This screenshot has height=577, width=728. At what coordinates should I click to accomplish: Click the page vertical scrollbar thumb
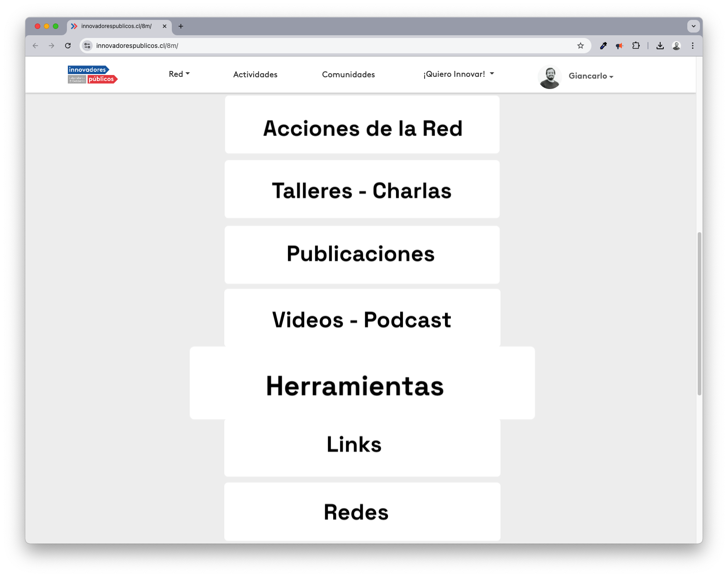(x=700, y=314)
